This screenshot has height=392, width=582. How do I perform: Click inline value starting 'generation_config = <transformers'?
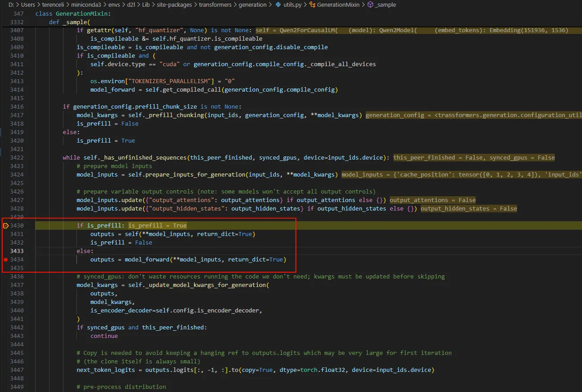[x=474, y=115]
